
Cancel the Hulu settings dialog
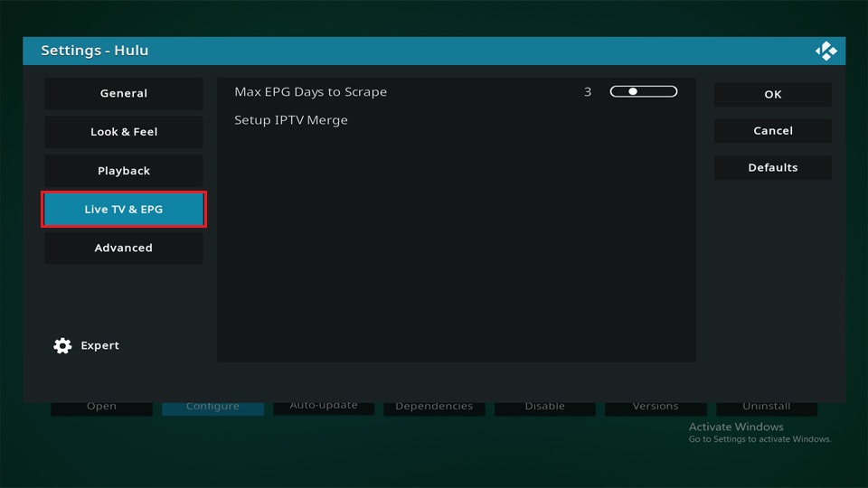[x=773, y=130]
